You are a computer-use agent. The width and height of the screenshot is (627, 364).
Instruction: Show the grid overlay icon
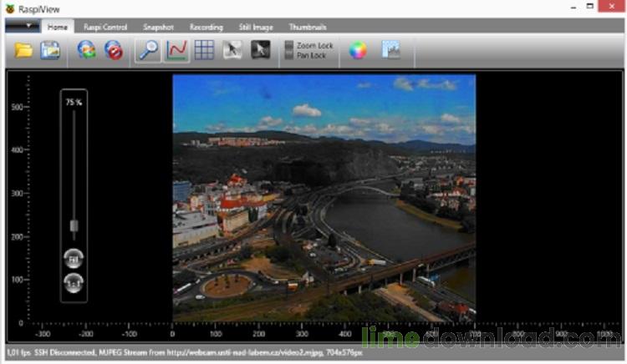coord(204,50)
